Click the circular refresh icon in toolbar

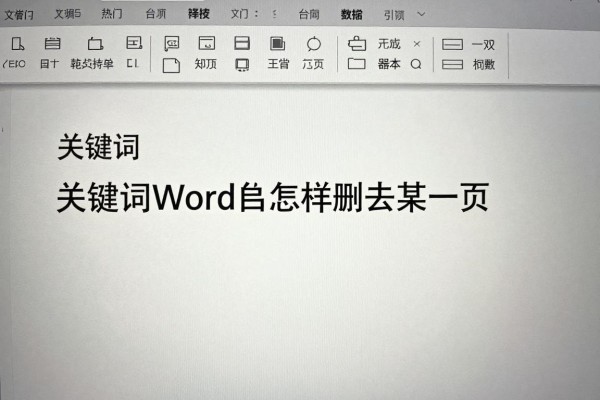(313, 44)
